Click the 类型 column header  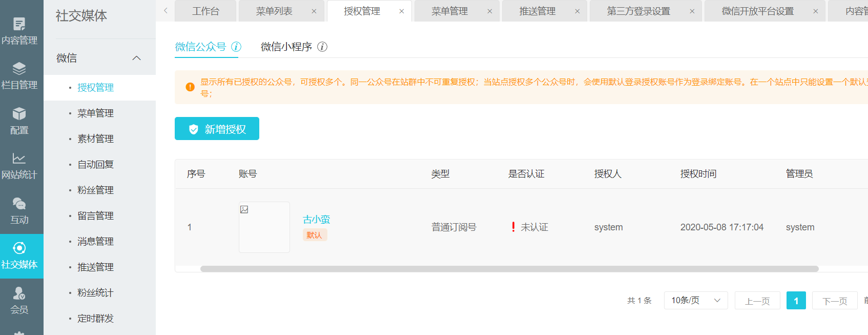(x=441, y=174)
